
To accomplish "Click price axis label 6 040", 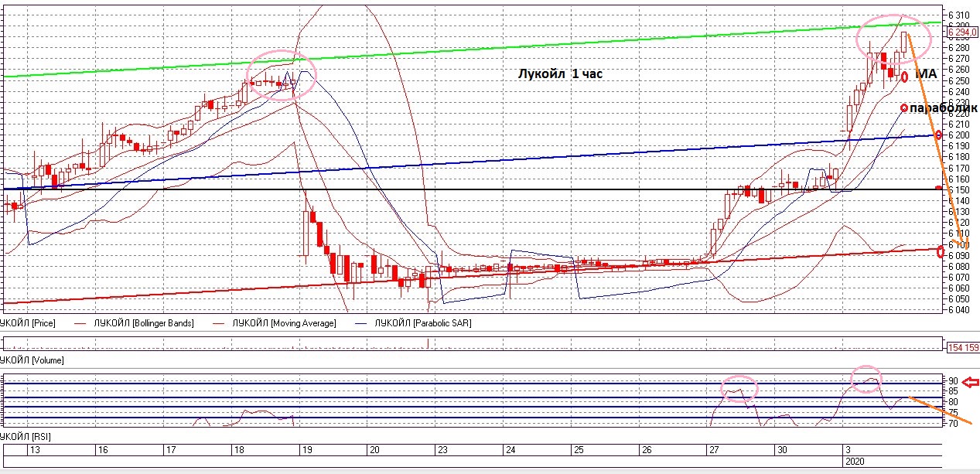I will 959,309.
